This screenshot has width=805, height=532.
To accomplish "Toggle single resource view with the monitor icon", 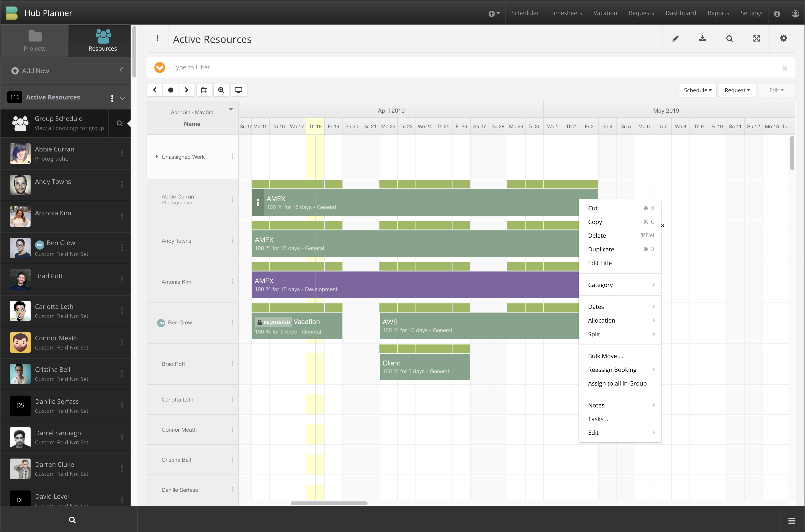I will pyautogui.click(x=239, y=90).
